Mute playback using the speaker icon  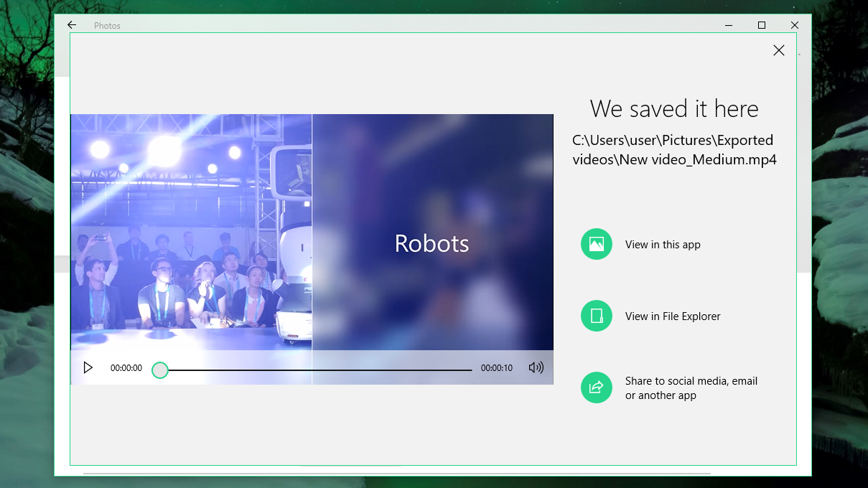536,367
